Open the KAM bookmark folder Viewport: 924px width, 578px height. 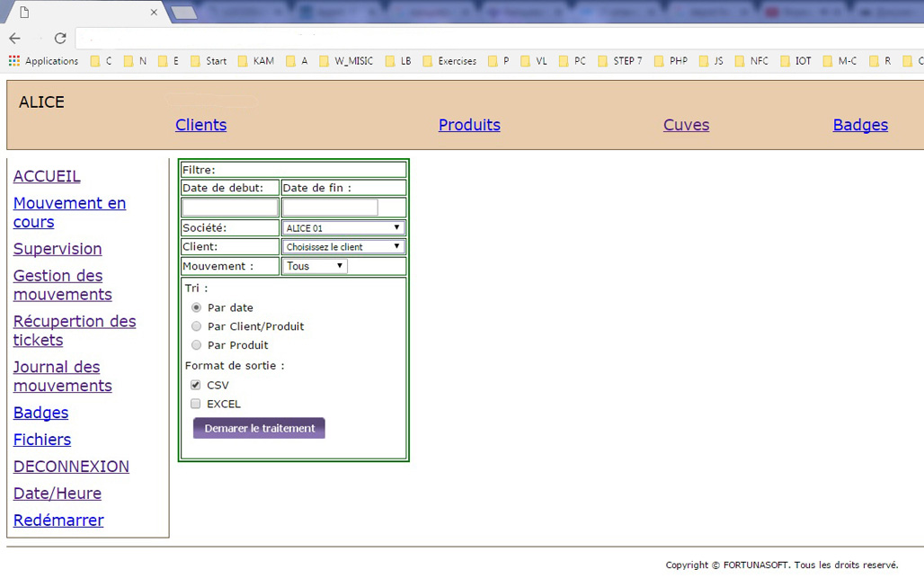(255, 61)
